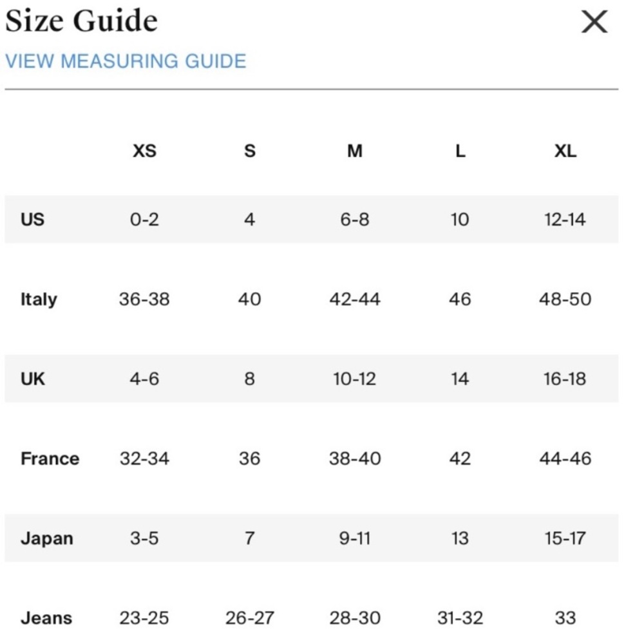Image resolution: width=644 pixels, height=644 pixels.
Task: Click the Italy row label
Action: 39,299
